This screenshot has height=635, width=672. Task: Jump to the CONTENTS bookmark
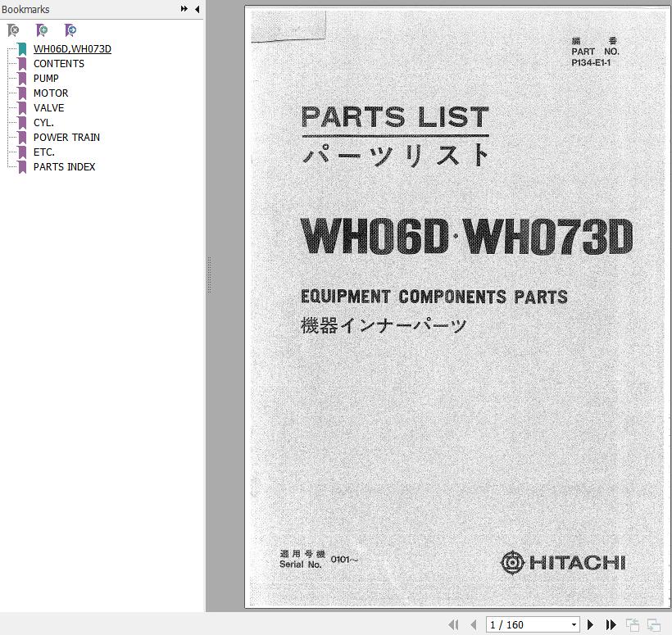tap(59, 63)
